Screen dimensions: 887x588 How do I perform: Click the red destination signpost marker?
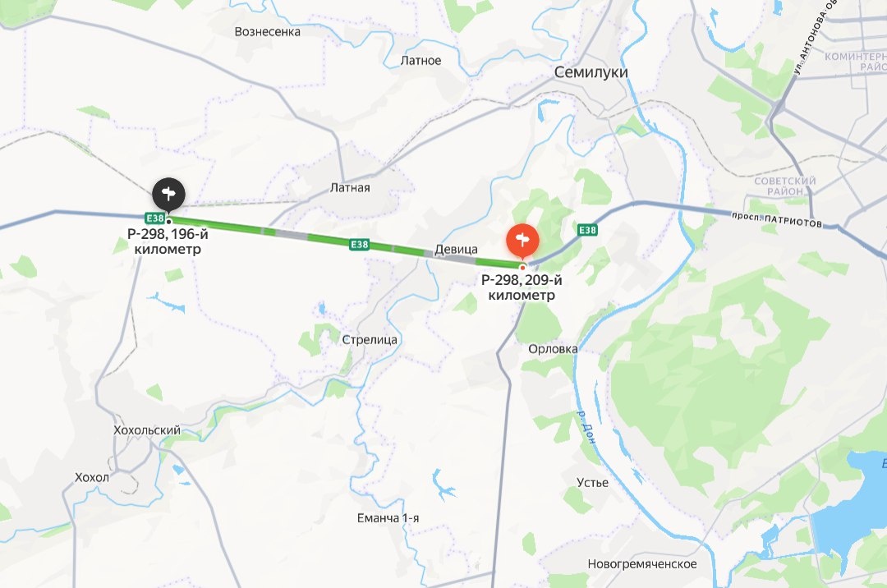tap(522, 241)
